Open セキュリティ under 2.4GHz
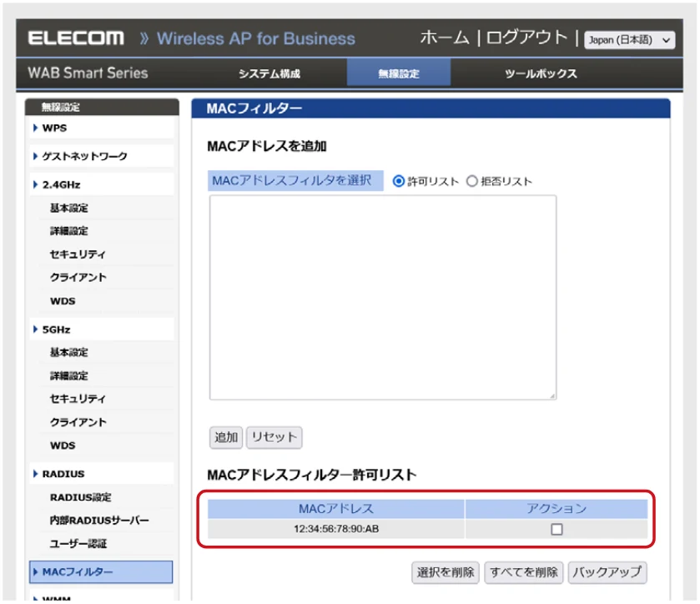This screenshot has width=700, height=604. [78, 254]
